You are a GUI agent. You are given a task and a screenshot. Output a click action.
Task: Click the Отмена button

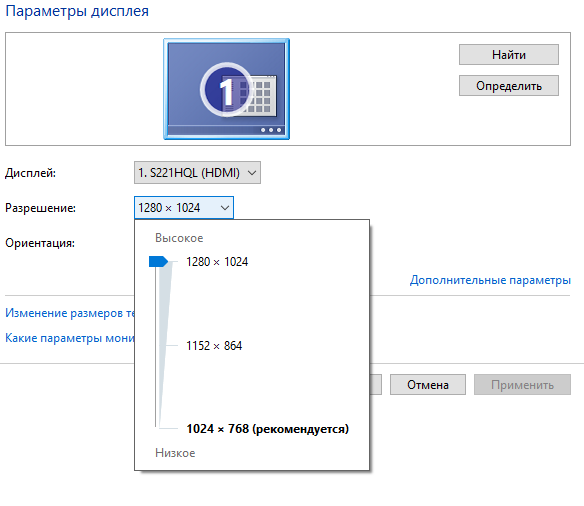click(x=428, y=385)
